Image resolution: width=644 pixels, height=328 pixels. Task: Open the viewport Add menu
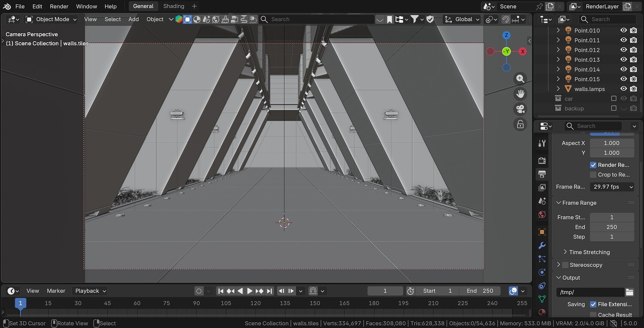point(134,19)
